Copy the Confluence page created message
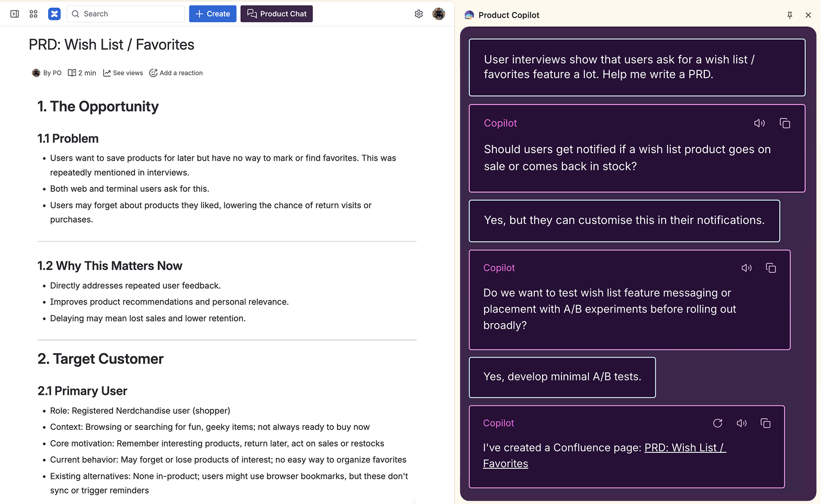The image size is (821, 504). click(766, 423)
